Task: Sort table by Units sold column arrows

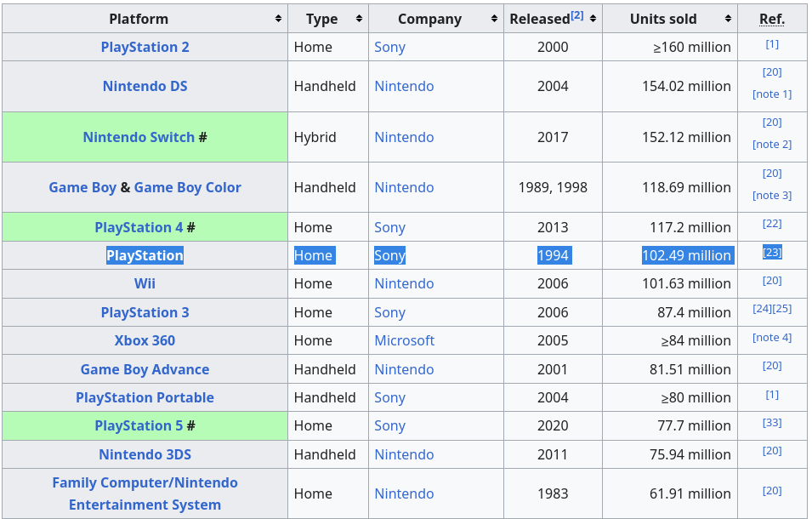Action: [728, 19]
